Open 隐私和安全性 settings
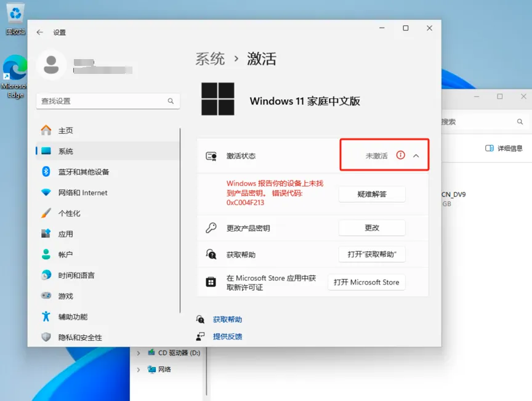The width and height of the screenshot is (532, 401). 108,337
